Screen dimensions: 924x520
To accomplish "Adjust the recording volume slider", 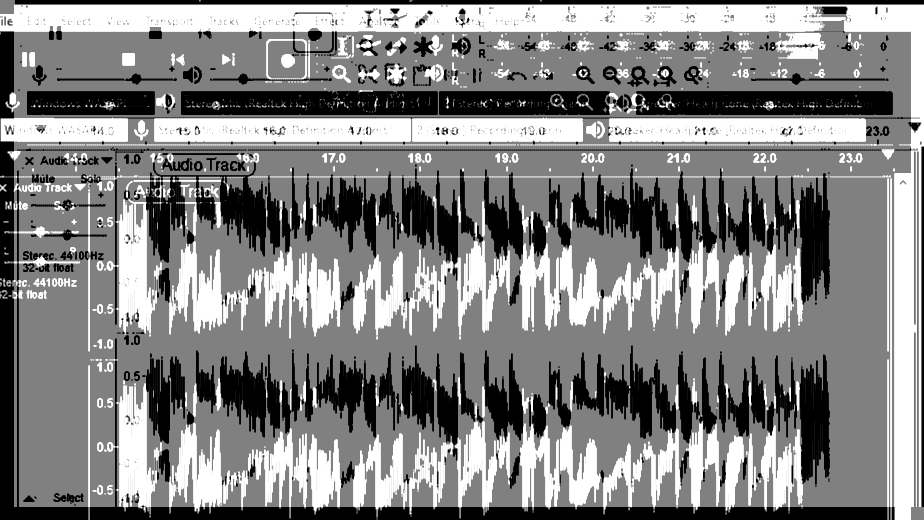I will point(135,77).
